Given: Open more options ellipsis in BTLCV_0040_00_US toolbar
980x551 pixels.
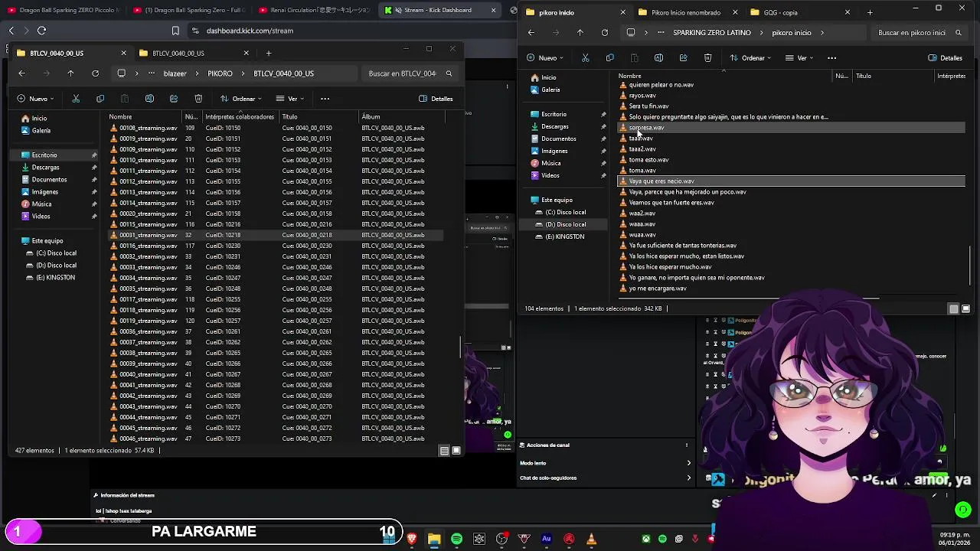Looking at the screenshot, I should point(325,99).
